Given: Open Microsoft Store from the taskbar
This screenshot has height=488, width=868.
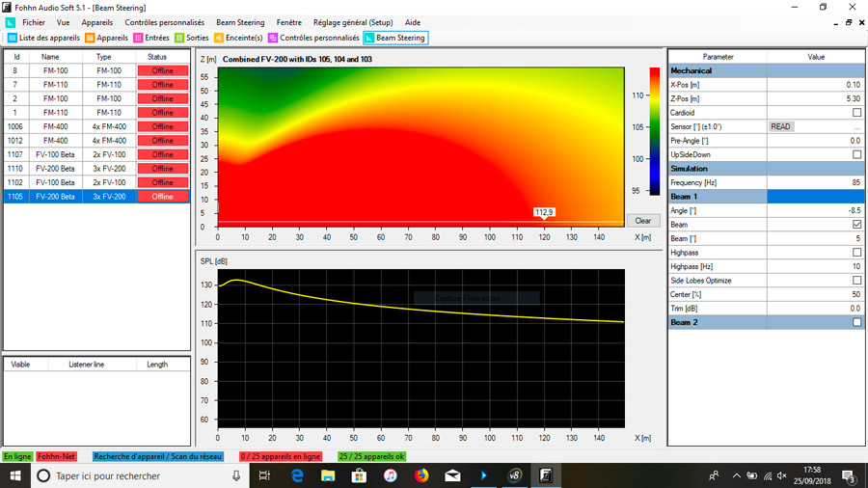Looking at the screenshot, I should 359,475.
